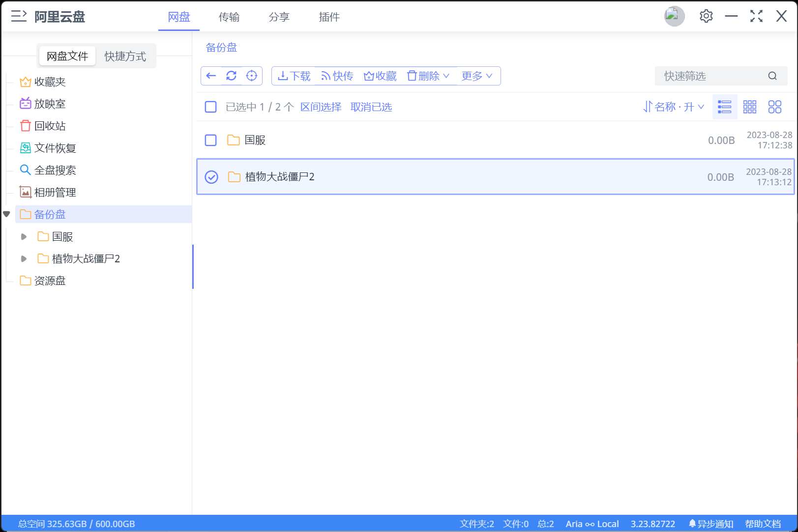Go back using the left arrow button

point(211,76)
